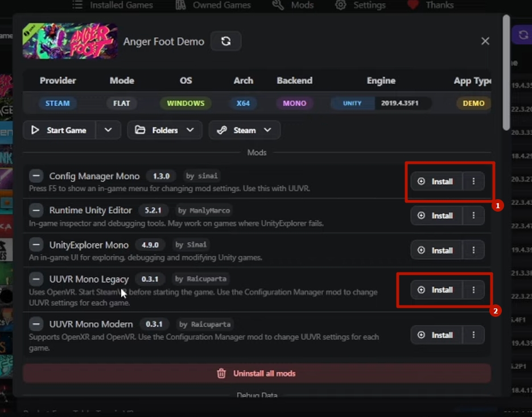The width and height of the screenshot is (532, 417).
Task: Click the X64 arch badge
Action: [x=243, y=103]
